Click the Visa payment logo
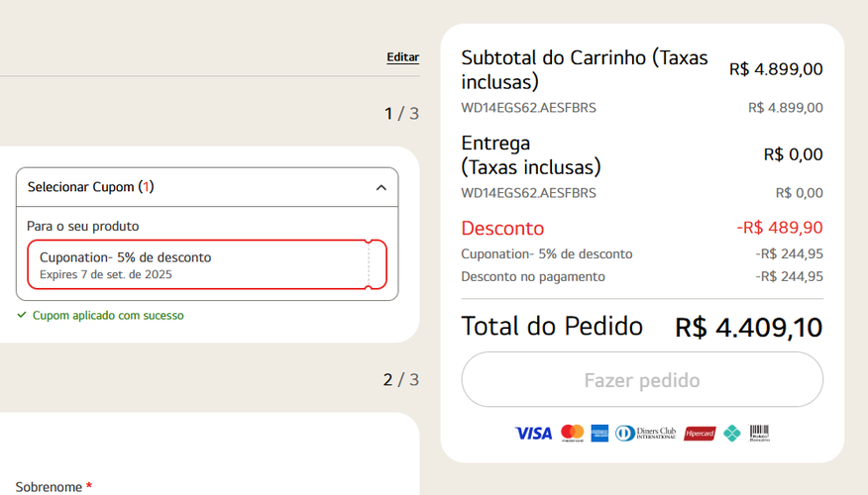 [x=533, y=434]
